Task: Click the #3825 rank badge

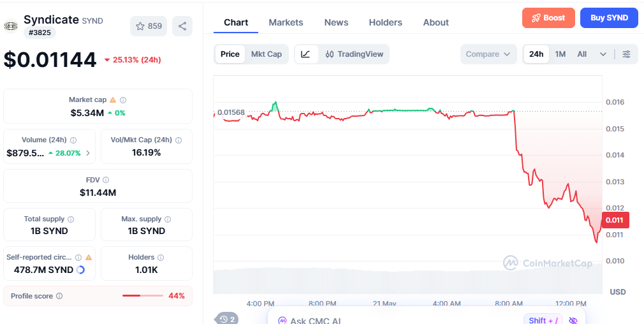Action: coord(40,33)
